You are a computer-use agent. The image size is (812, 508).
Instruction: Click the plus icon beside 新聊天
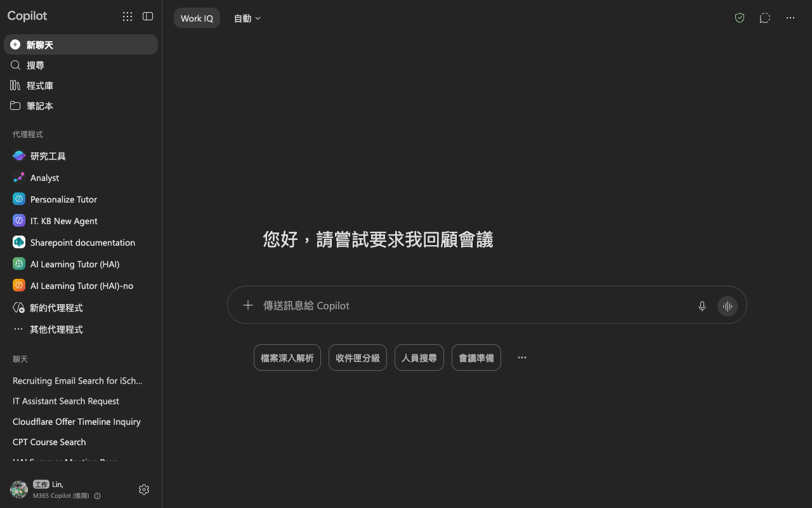16,44
